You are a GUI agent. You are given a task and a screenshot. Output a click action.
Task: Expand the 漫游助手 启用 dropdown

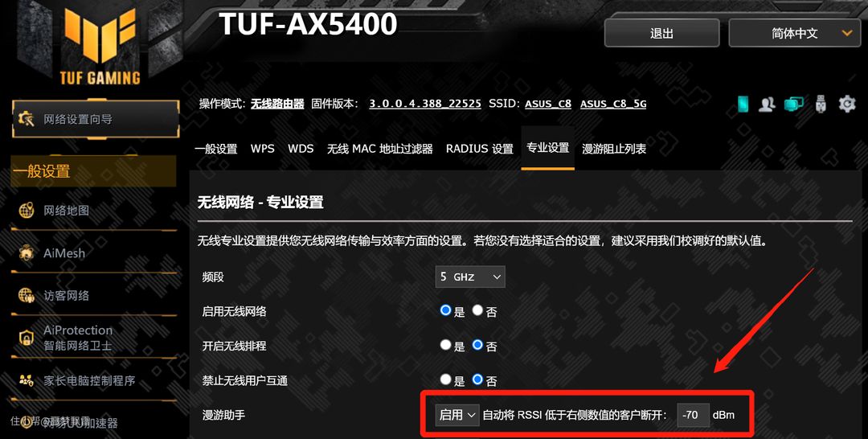457,415
